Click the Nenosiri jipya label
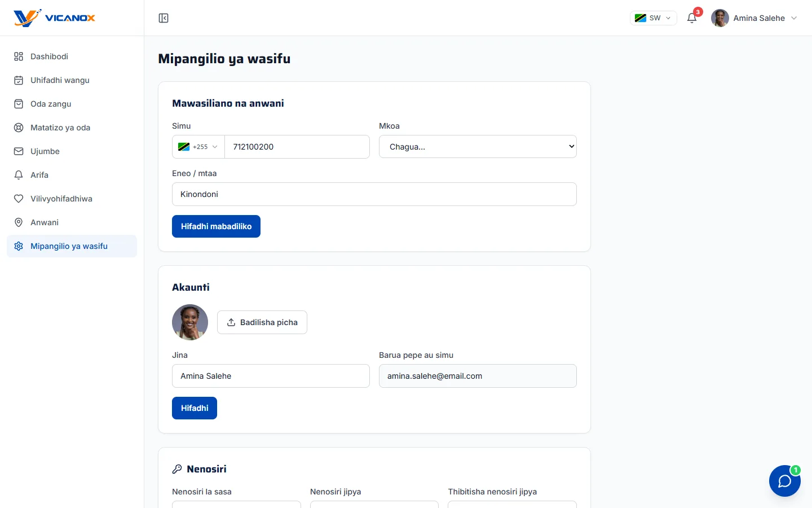The height and width of the screenshot is (508, 812). point(336,492)
